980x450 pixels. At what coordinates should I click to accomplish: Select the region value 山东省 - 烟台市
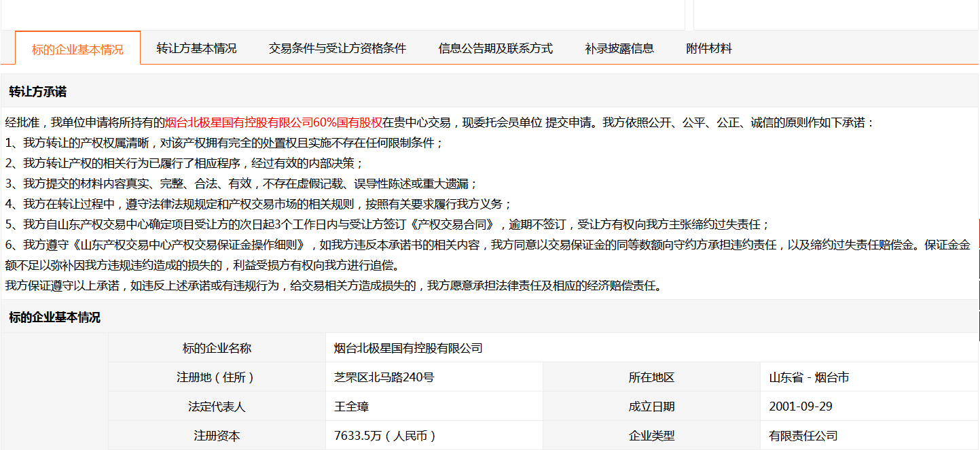click(809, 377)
